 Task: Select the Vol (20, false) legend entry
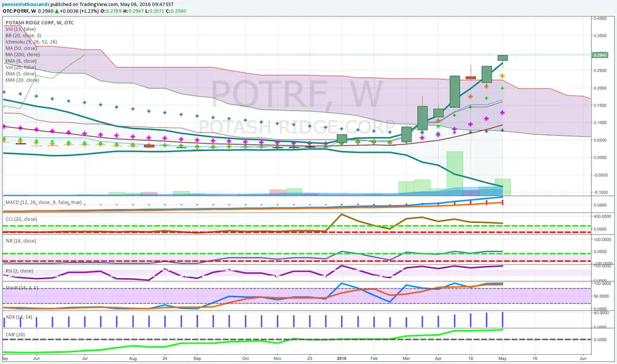pos(21,68)
